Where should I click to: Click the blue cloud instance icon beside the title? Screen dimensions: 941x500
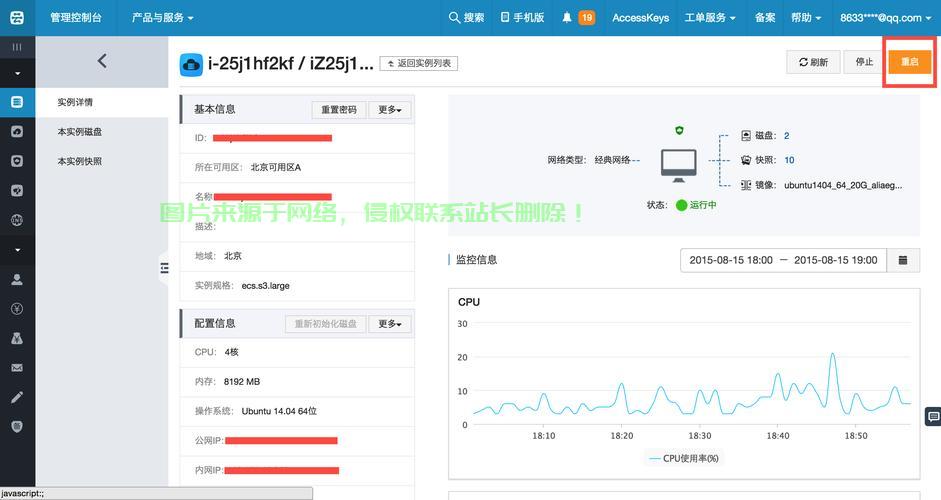[x=191, y=64]
